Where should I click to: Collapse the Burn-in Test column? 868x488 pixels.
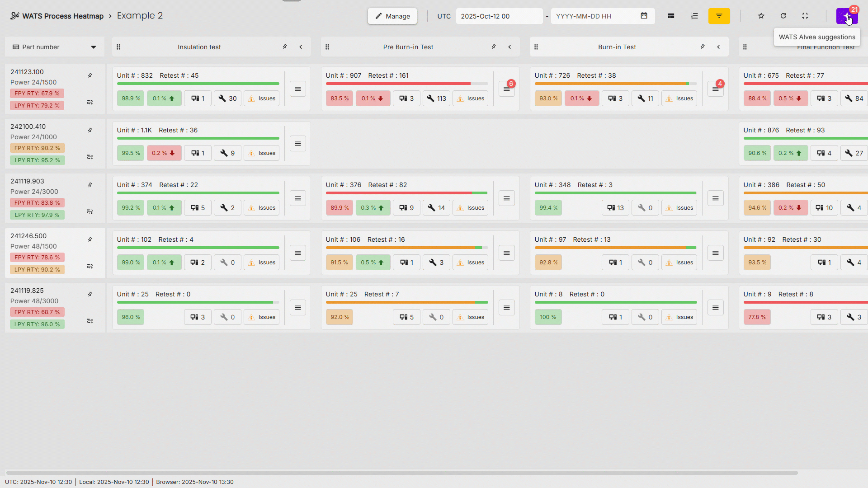(718, 47)
